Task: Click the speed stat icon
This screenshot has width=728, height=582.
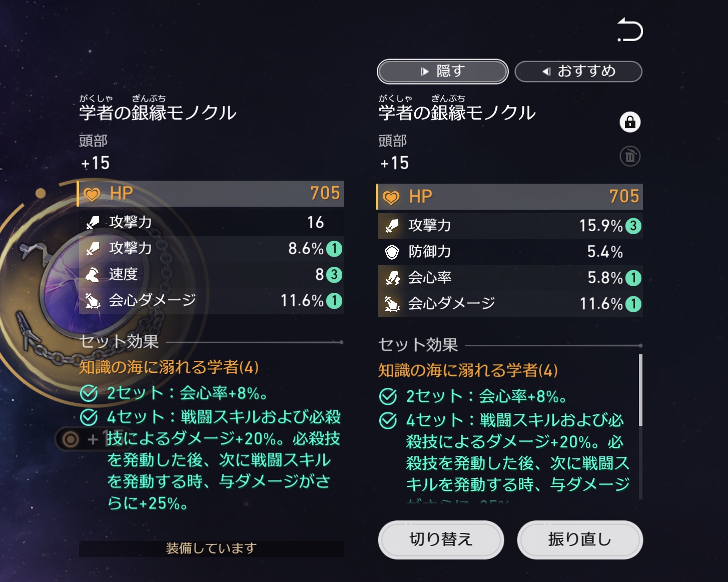Action: click(93, 275)
